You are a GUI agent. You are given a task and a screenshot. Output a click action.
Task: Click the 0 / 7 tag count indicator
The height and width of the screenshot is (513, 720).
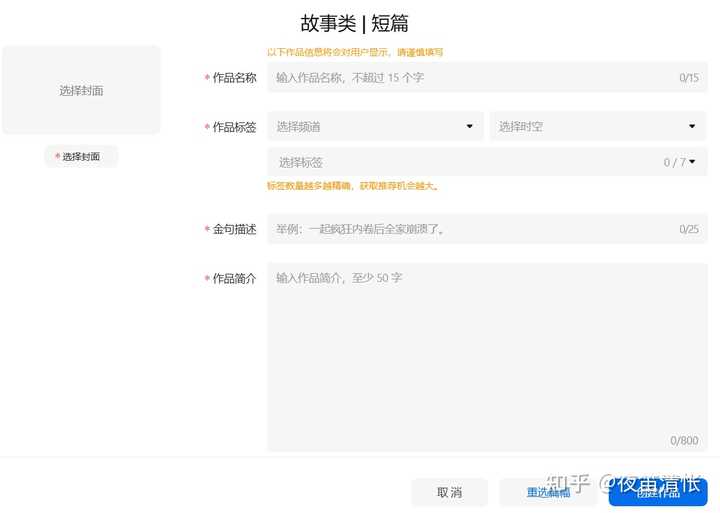click(x=675, y=162)
